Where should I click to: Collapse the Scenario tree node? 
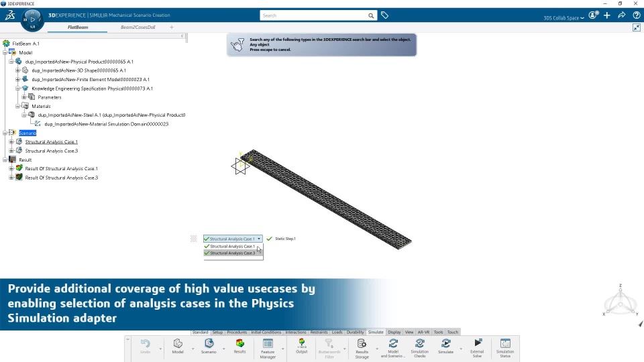pyautogui.click(x=5, y=133)
